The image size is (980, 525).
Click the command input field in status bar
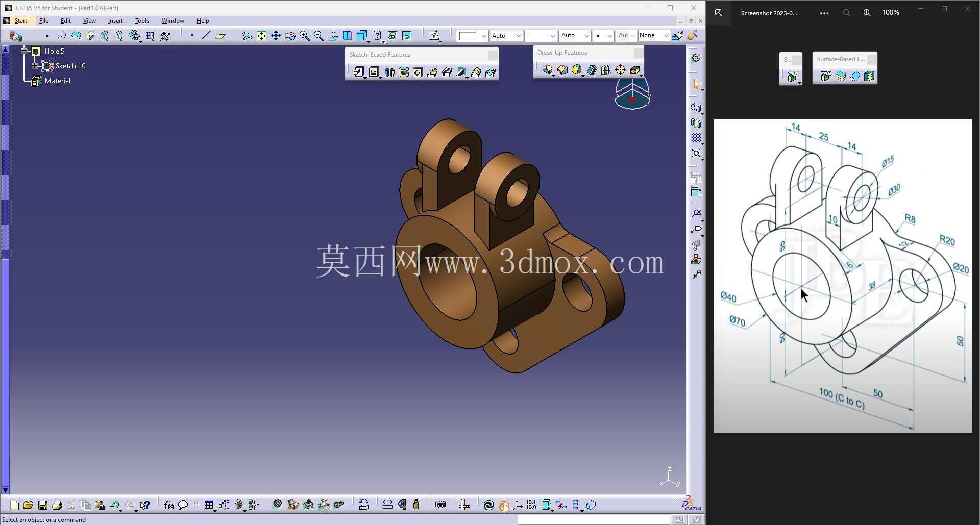pos(594,519)
